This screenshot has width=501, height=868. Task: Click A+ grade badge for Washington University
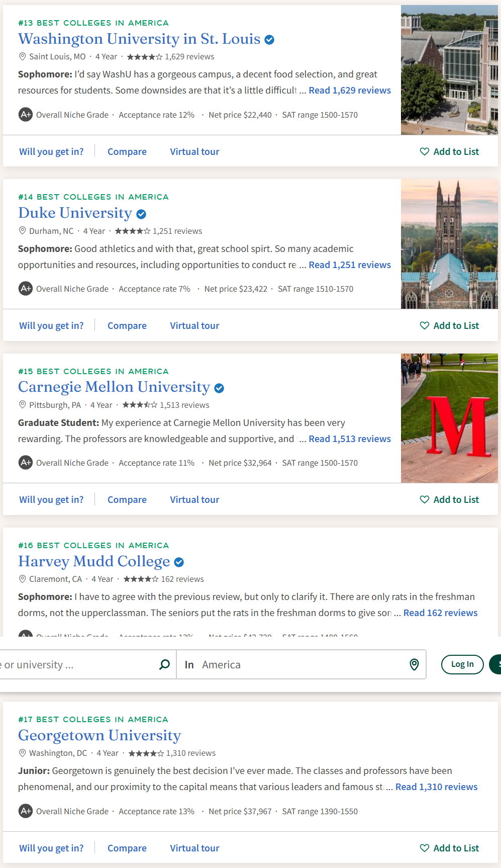pyautogui.click(x=26, y=115)
